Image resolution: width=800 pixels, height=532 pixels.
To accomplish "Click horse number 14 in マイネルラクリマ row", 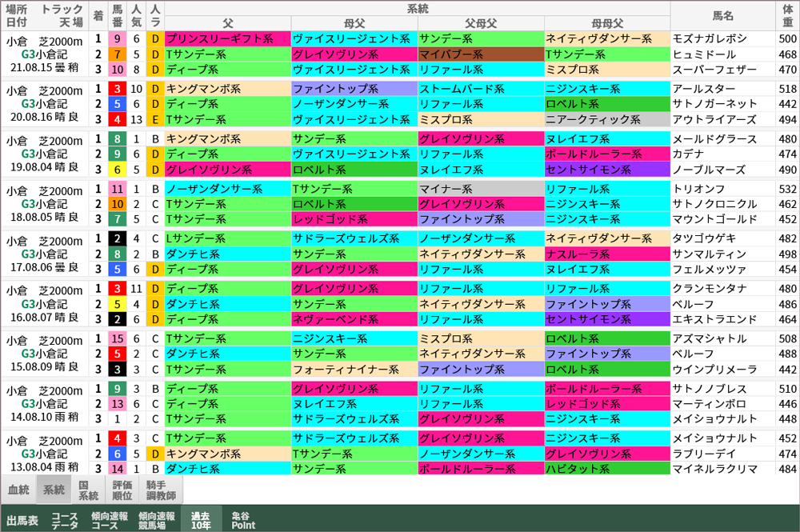I will [x=118, y=469].
